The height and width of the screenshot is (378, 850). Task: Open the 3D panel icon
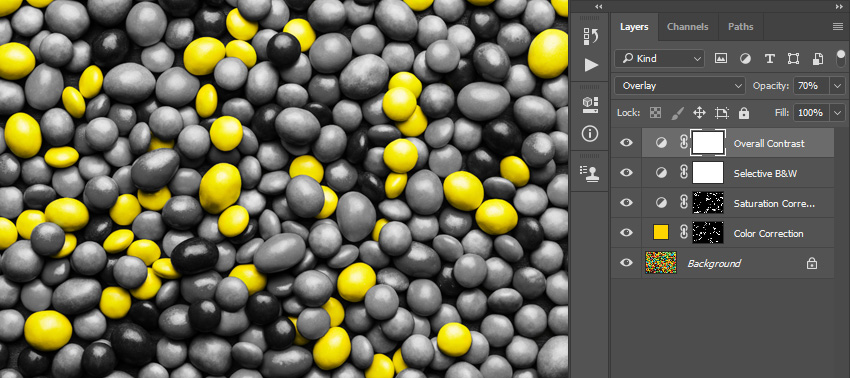tap(591, 104)
